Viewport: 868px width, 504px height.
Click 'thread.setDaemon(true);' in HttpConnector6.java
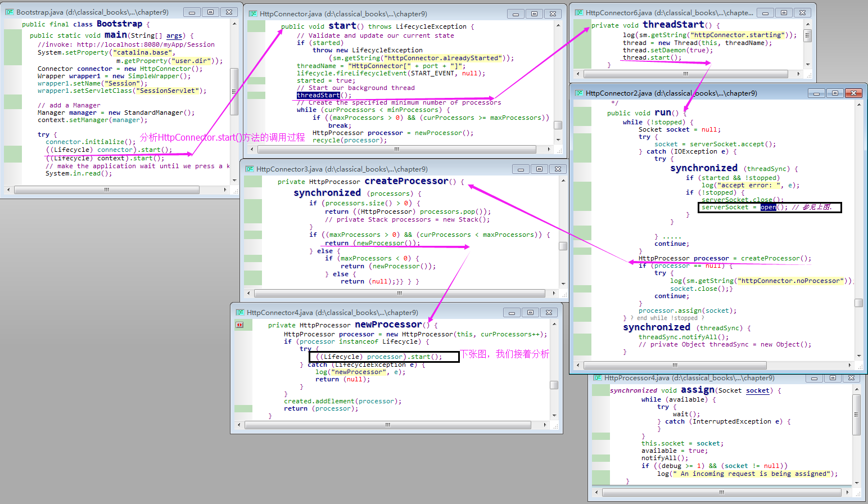pos(668,50)
